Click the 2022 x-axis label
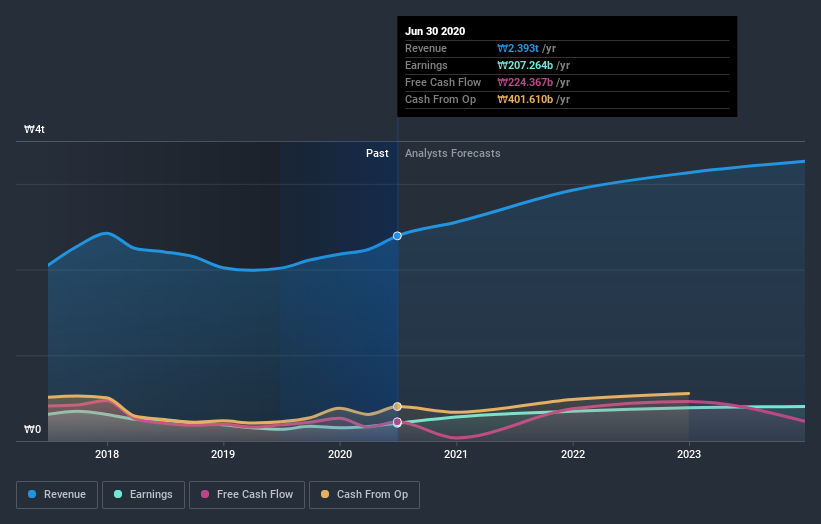 point(573,454)
